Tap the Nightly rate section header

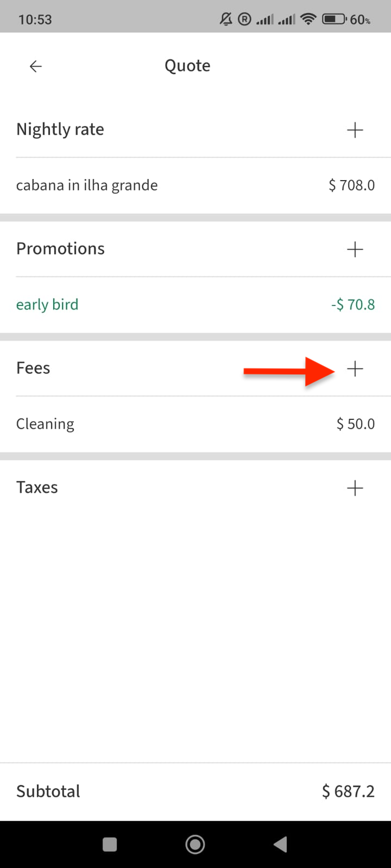60,130
